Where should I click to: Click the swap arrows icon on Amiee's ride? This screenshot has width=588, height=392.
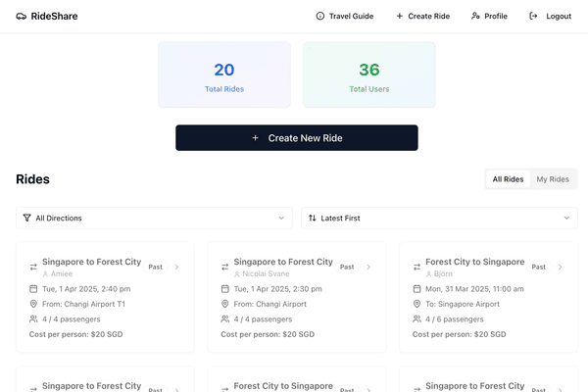pyautogui.click(x=33, y=267)
